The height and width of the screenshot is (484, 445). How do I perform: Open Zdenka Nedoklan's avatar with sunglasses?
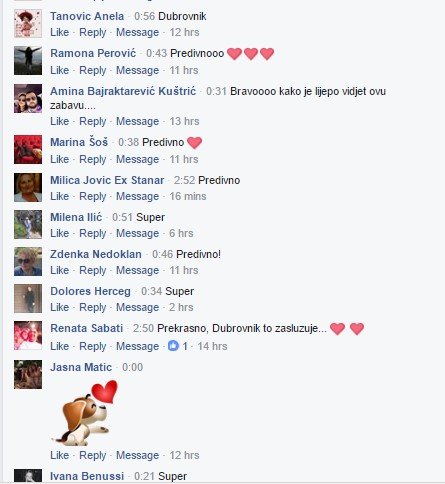28,262
